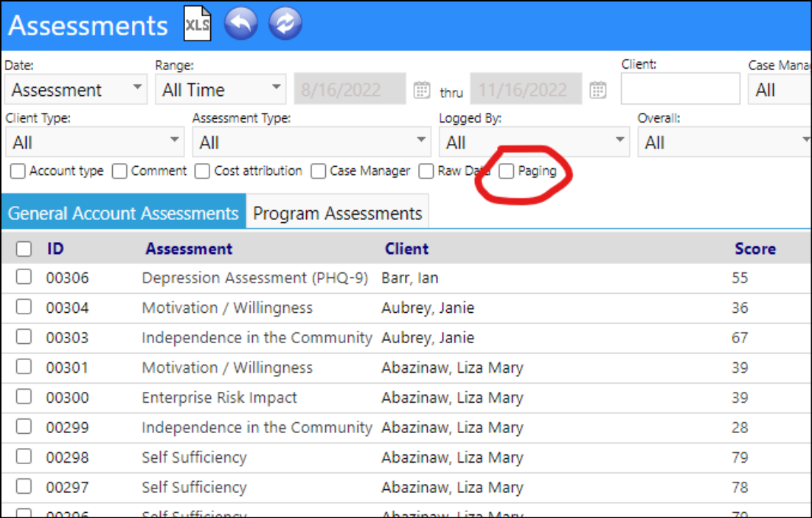Select the checkbox for row 00306

[x=24, y=277]
